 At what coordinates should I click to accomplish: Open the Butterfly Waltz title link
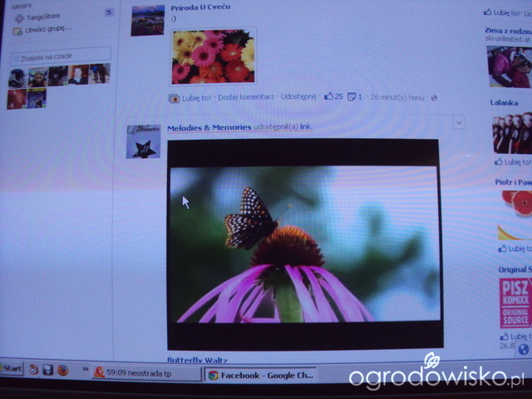pyautogui.click(x=197, y=360)
